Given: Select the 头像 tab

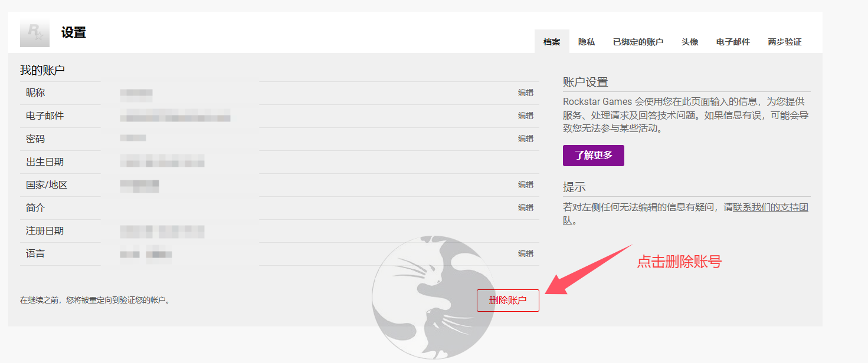Looking at the screenshot, I should click(690, 42).
